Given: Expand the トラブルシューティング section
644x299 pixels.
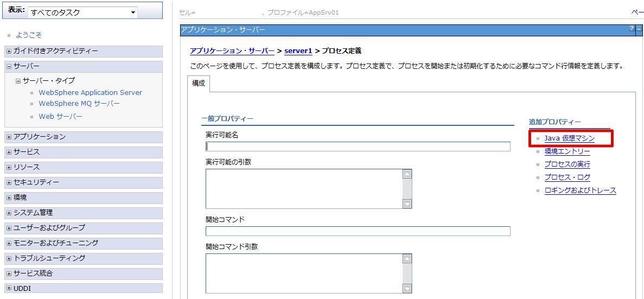Looking at the screenshot, I should (9, 258).
